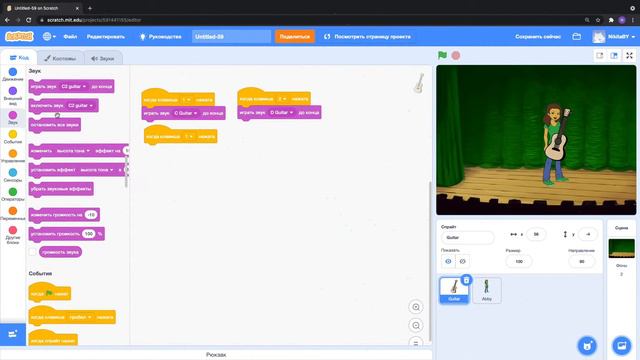The image size is (640, 360).
Task: Open the Operators blocks category
Action: point(13,194)
